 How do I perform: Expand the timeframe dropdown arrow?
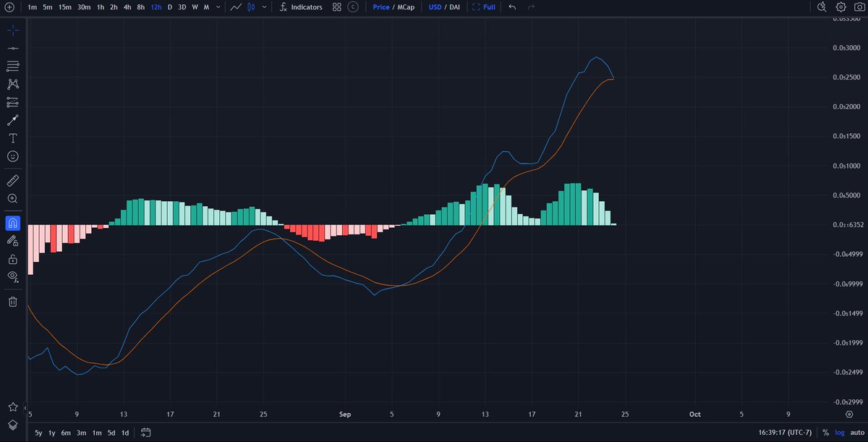[x=218, y=7]
